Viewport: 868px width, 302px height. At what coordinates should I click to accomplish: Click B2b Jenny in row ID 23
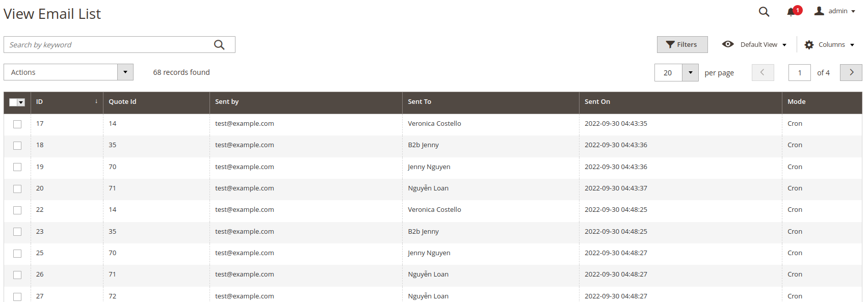[423, 232]
